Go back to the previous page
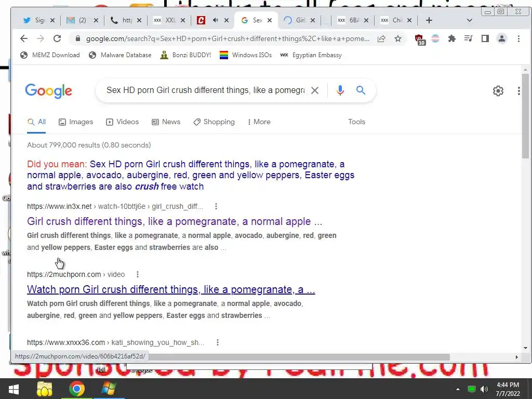The height and width of the screenshot is (399, 532). [23, 38]
